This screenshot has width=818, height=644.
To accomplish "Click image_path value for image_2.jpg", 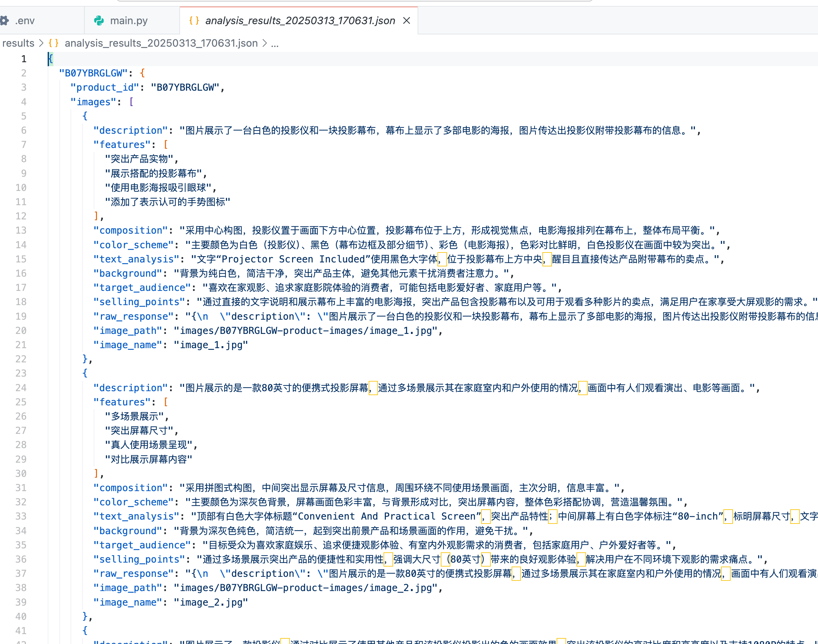I will coord(307,587).
